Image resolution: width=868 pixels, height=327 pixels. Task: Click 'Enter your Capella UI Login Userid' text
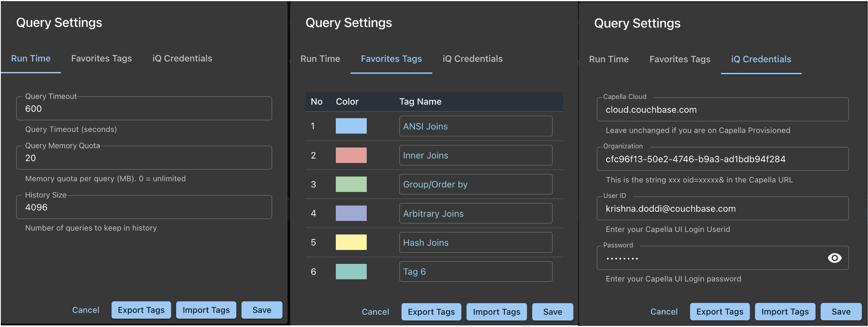(x=668, y=229)
